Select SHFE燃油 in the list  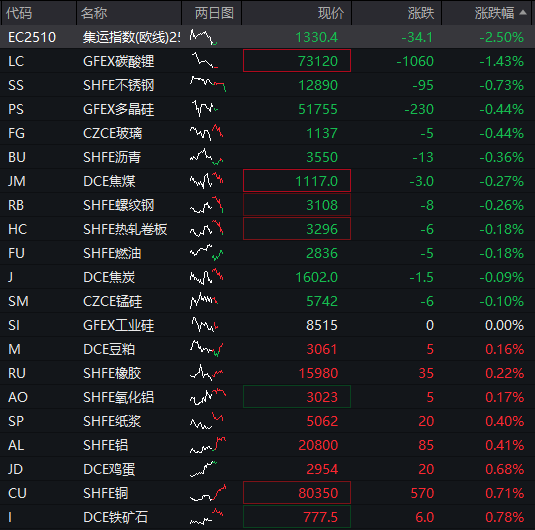(112, 253)
